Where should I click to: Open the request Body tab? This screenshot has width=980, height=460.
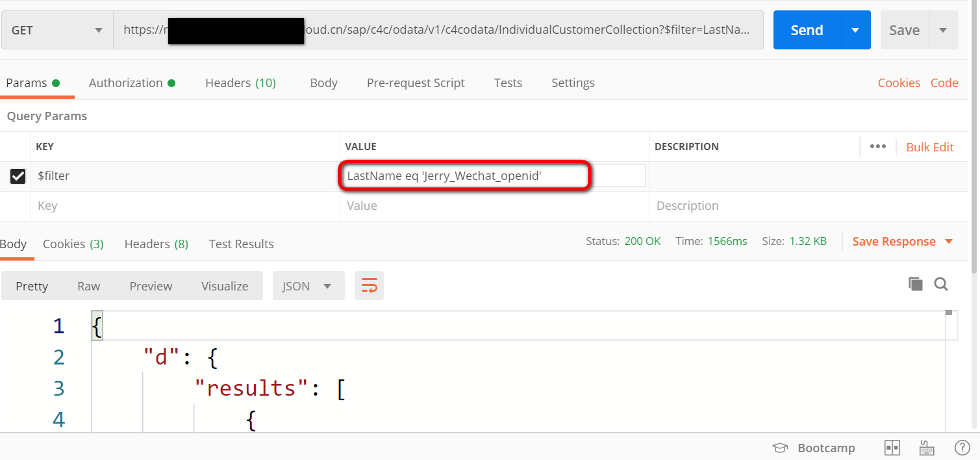(323, 83)
